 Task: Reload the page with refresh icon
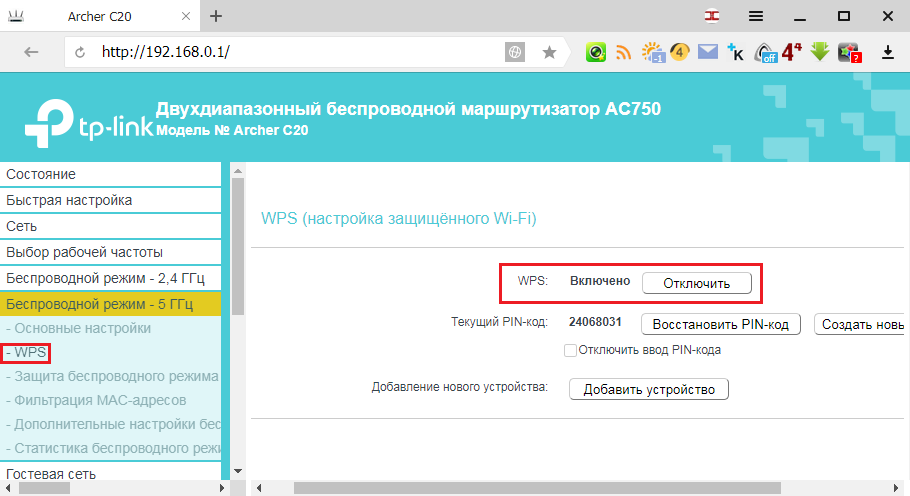pos(80,52)
